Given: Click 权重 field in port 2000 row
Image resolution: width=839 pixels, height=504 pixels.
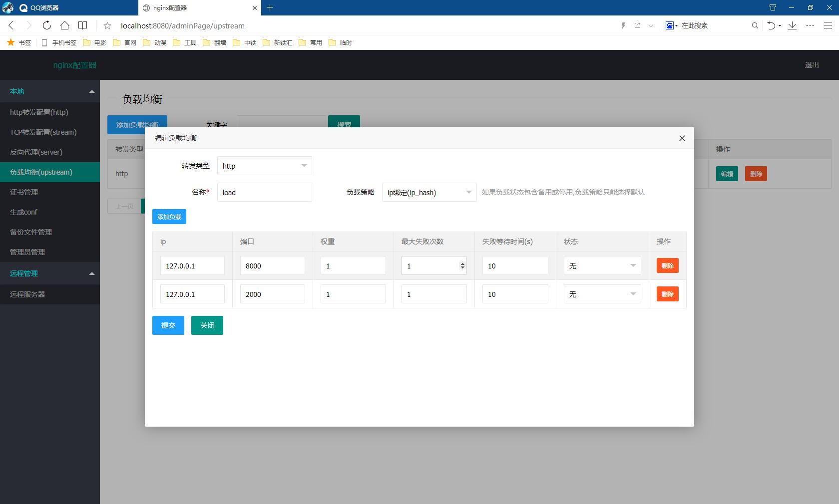Looking at the screenshot, I should pyautogui.click(x=353, y=294).
